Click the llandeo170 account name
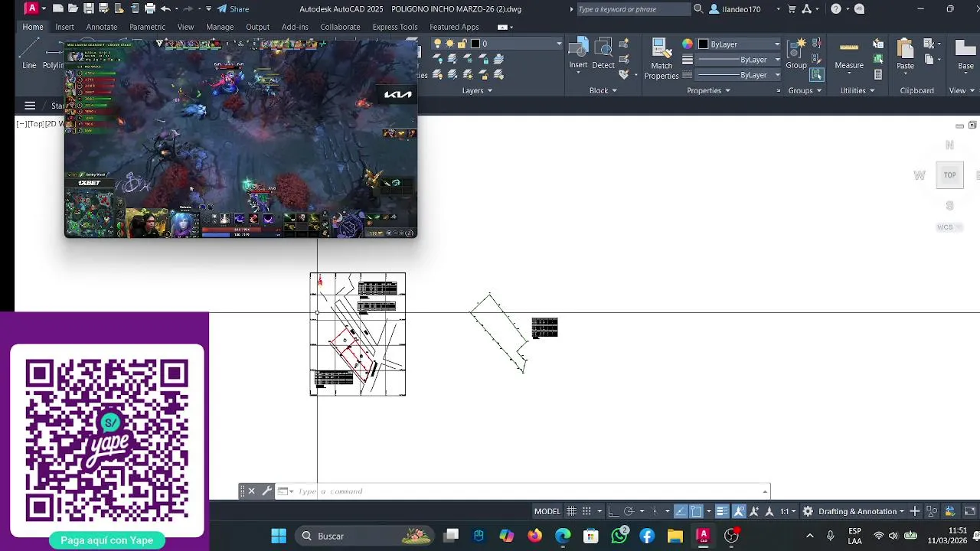This screenshot has height=551, width=980. tap(741, 9)
